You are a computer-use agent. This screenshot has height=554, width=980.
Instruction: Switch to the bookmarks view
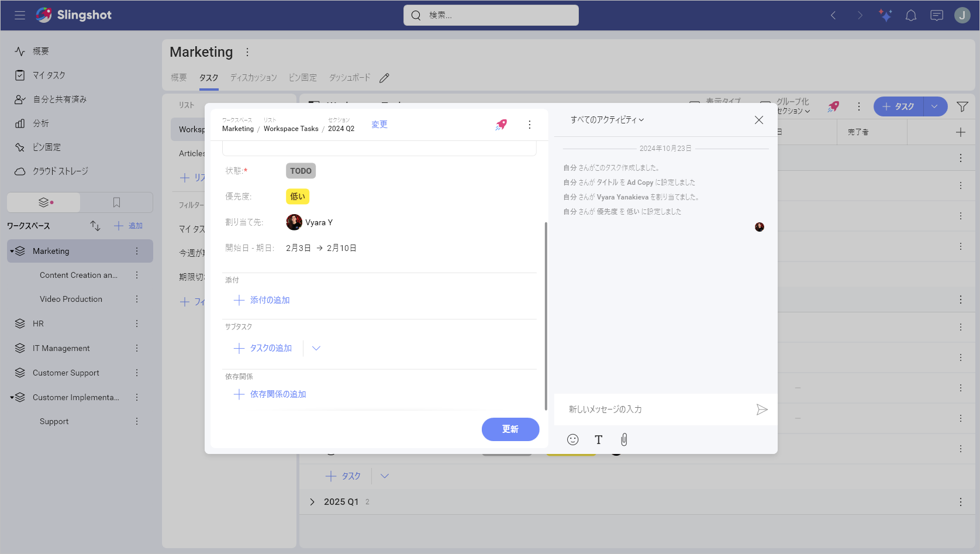tap(116, 202)
